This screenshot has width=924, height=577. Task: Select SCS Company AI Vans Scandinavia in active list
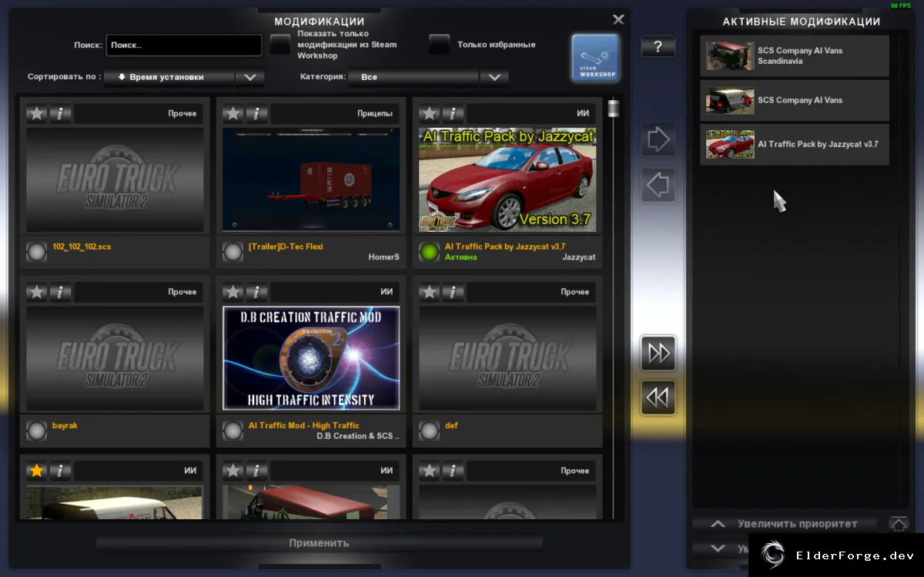[x=795, y=56]
